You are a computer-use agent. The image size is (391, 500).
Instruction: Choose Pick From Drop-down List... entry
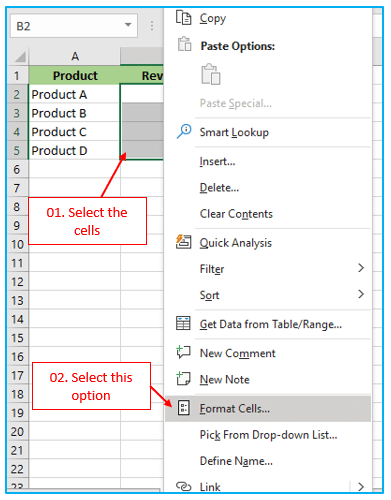pyautogui.click(x=268, y=435)
